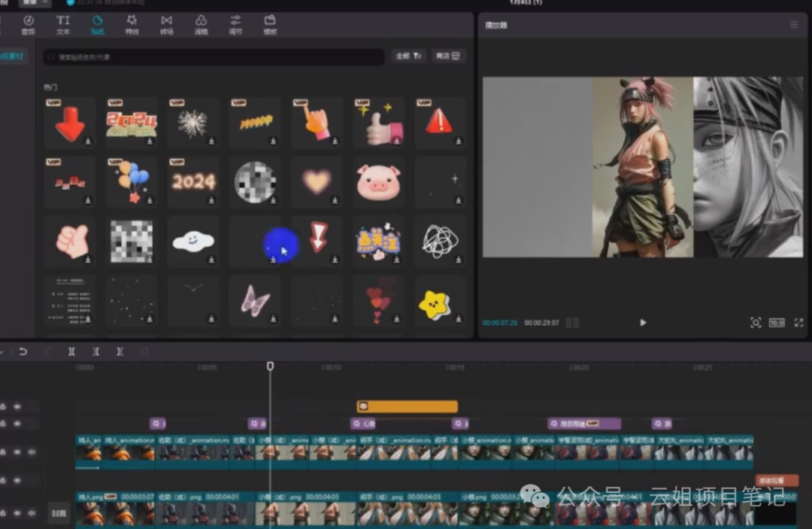Download the yellow star sticker
Image resolution: width=812 pixels, height=529 pixels.
459,319
